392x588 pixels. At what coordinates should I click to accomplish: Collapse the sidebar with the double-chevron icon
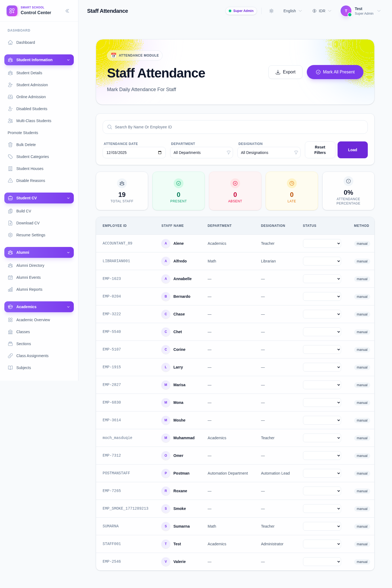(67, 11)
